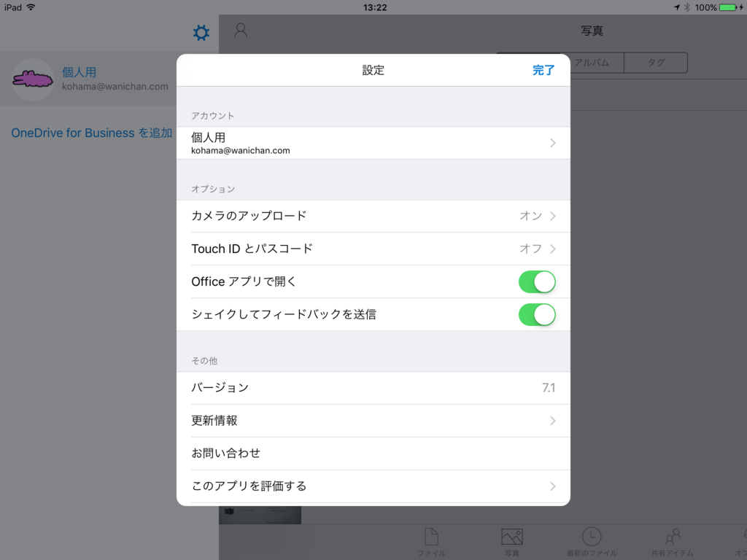Tap the settings gear icon
747x560 pixels.
201,33
